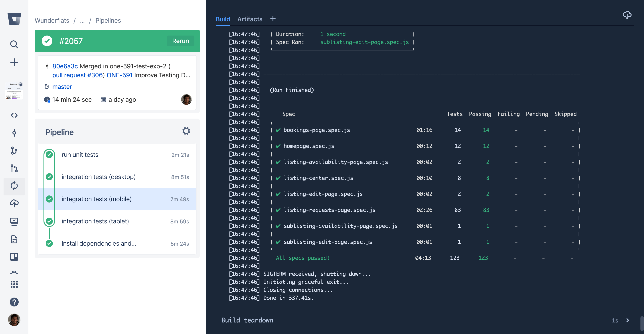Screen dimensions: 644x334
Task: Open the search icon in sidebar
Action: pos(14,44)
